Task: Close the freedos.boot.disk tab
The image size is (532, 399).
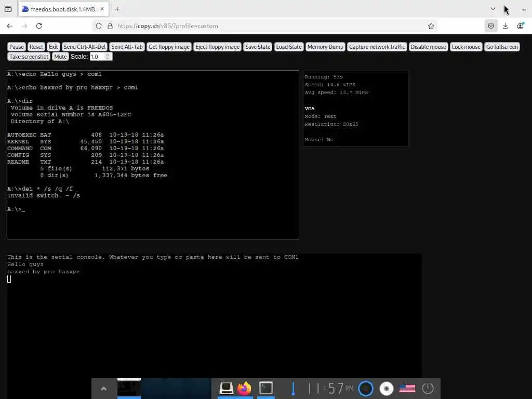Action: (102, 9)
